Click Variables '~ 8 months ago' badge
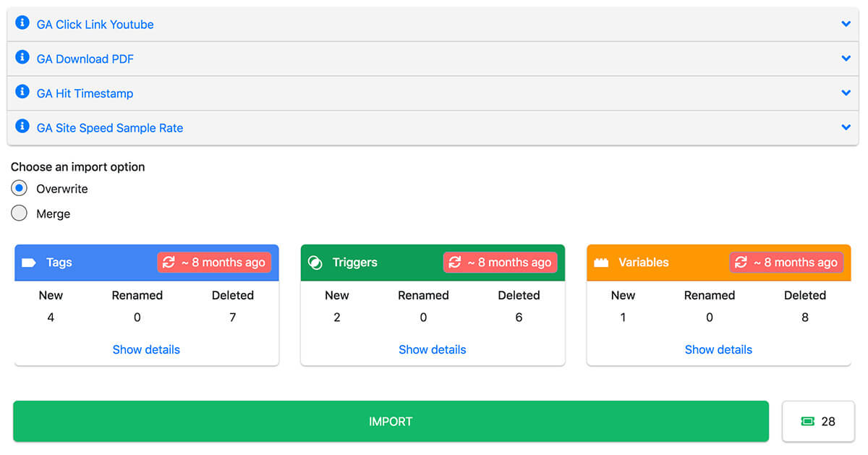This screenshot has height=455, width=868. [x=786, y=263]
